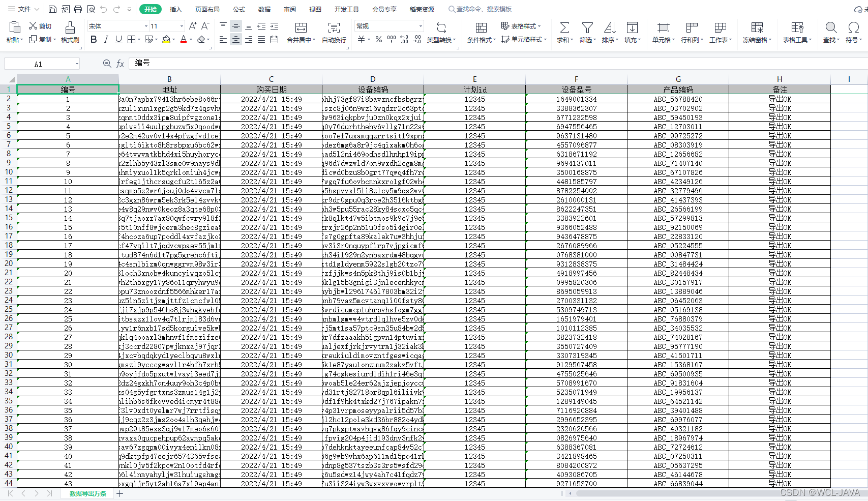Click the red font color swatch
Screen dimensions: 868x501
click(184, 39)
